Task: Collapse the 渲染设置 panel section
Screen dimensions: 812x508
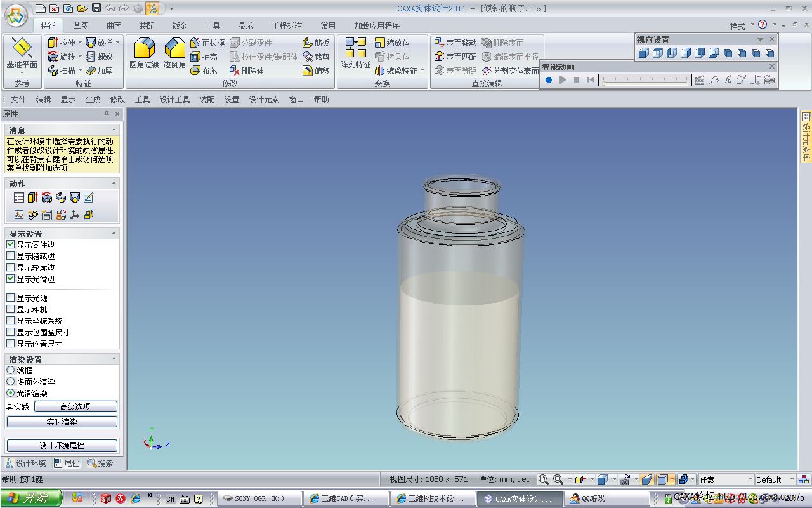Action: coord(114,359)
